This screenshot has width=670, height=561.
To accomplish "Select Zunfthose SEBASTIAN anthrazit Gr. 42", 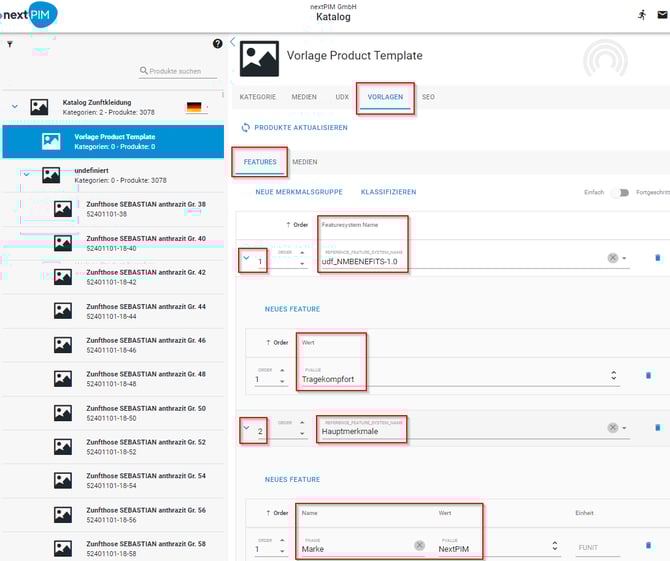I will [x=113, y=277].
